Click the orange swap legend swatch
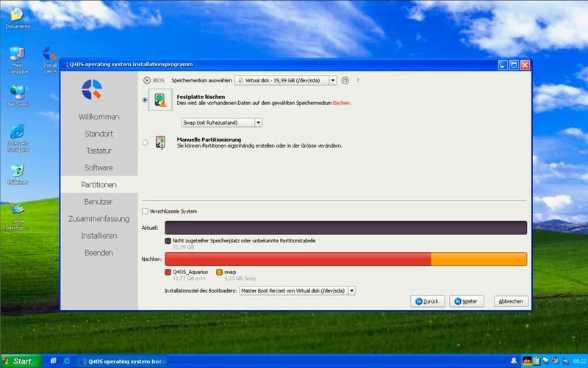This screenshot has height=368, width=588. 219,272
